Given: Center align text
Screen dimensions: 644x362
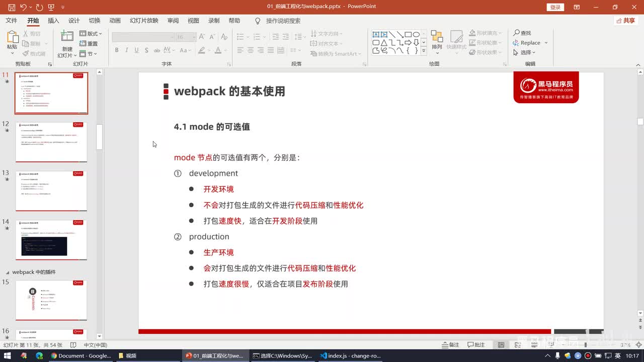Looking at the screenshot, I should pos(251,50).
